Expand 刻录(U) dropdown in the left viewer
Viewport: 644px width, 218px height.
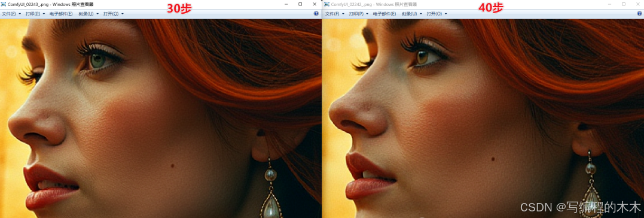click(88, 14)
